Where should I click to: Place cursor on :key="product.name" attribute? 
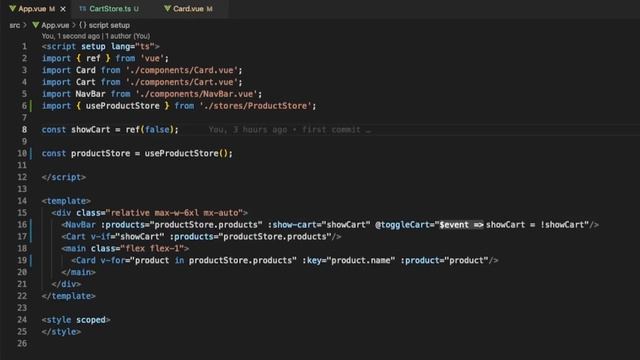(x=348, y=260)
